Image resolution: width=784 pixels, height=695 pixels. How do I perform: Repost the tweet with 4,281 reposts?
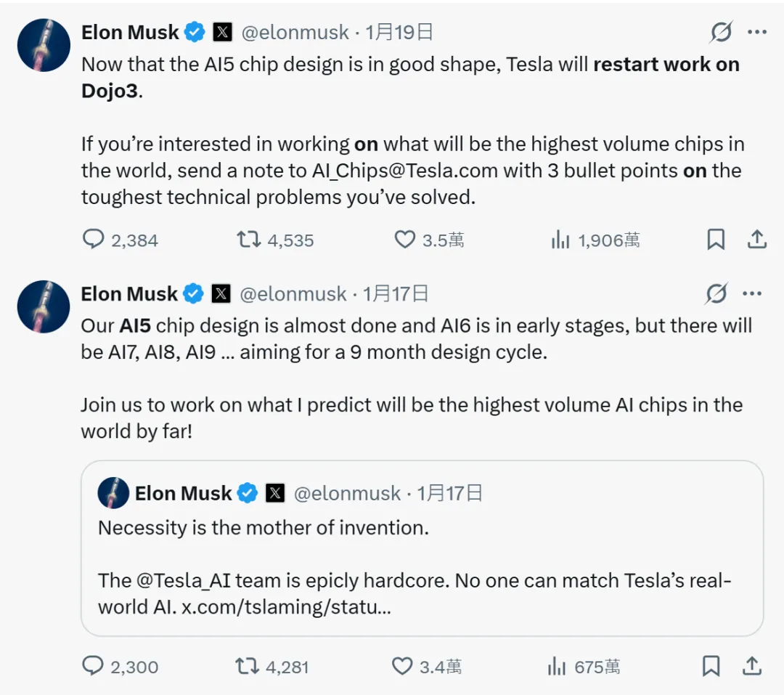click(x=247, y=666)
